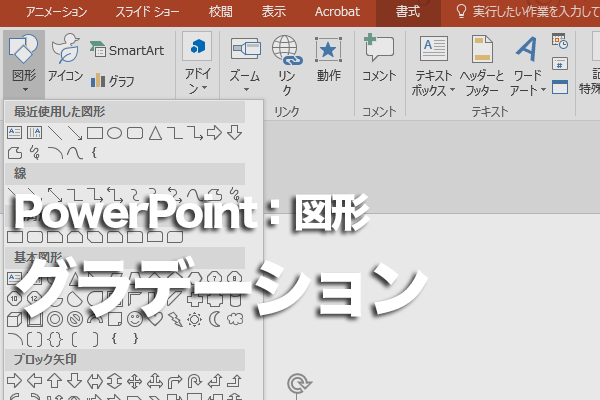
Task: Click the rotation handle on slide
Action: coord(300,383)
